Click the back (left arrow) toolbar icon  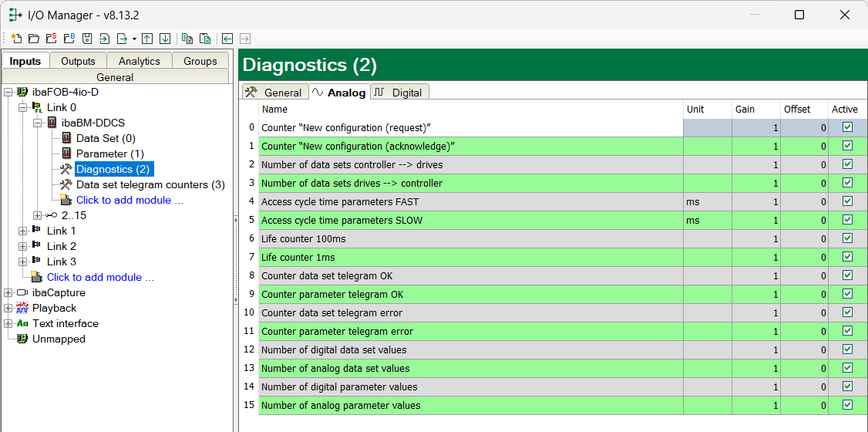coord(227,38)
